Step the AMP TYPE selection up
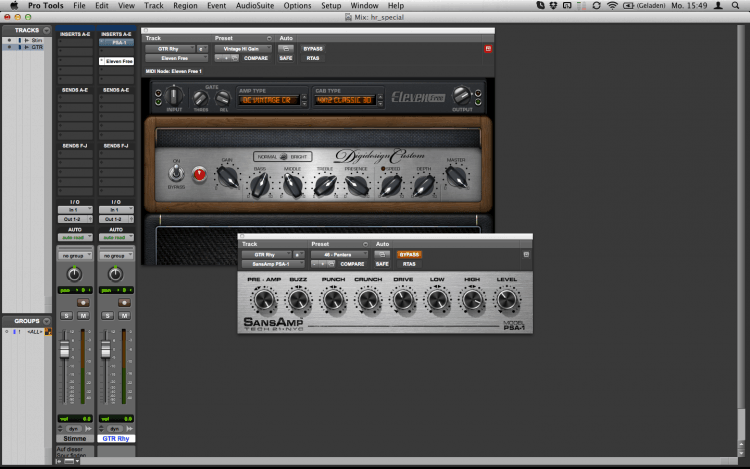Screen dimensions: 750x469 click(304, 97)
